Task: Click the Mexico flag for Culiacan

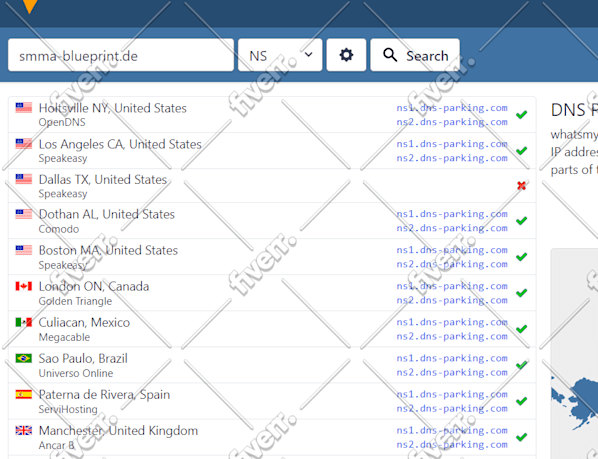Action: tap(24, 322)
